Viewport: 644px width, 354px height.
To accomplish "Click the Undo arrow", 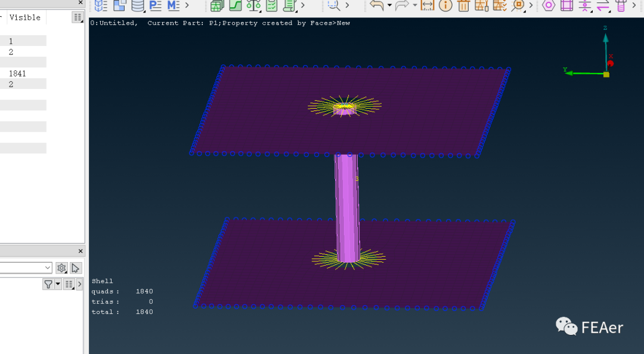I will (x=377, y=5).
